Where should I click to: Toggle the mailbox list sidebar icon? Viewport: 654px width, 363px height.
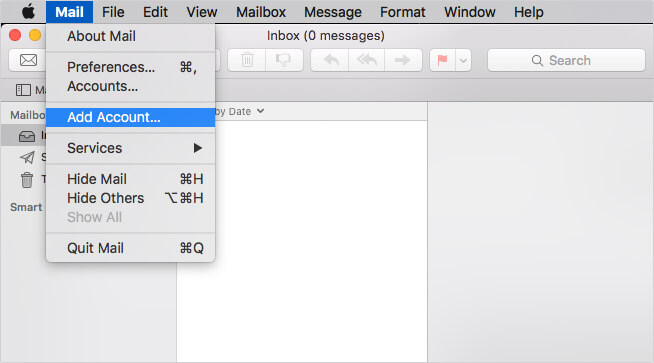23,90
